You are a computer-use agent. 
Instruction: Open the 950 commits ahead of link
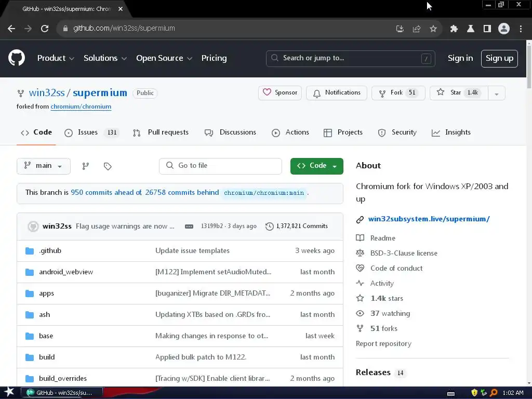[x=106, y=192]
